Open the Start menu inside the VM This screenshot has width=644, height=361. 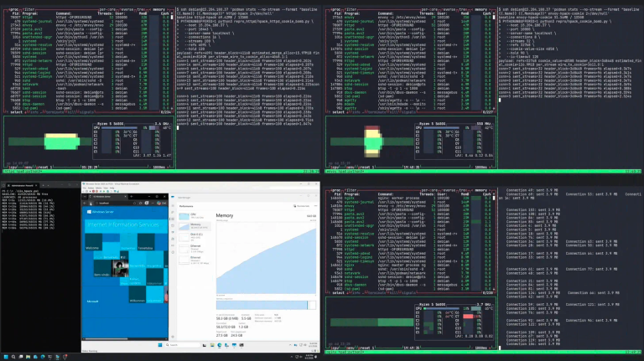tap(160, 345)
